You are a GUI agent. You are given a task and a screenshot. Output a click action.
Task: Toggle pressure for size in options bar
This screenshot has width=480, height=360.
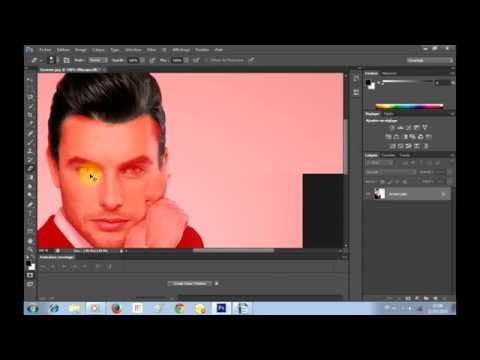coord(252,60)
